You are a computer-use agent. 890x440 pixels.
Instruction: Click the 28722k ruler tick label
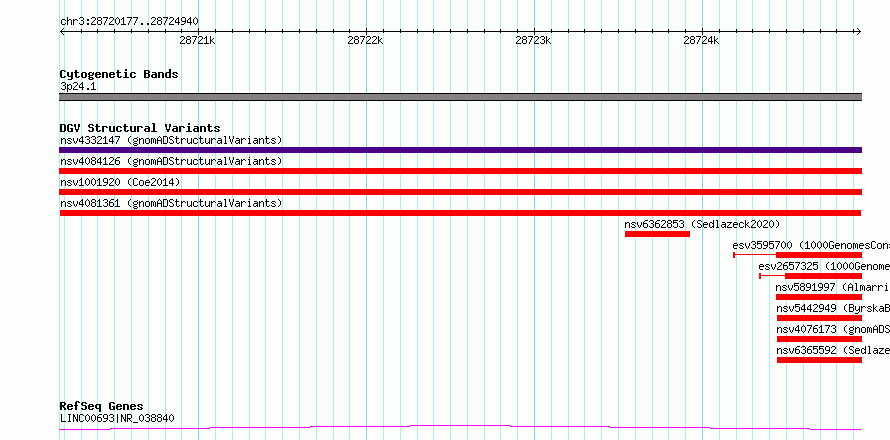(366, 41)
